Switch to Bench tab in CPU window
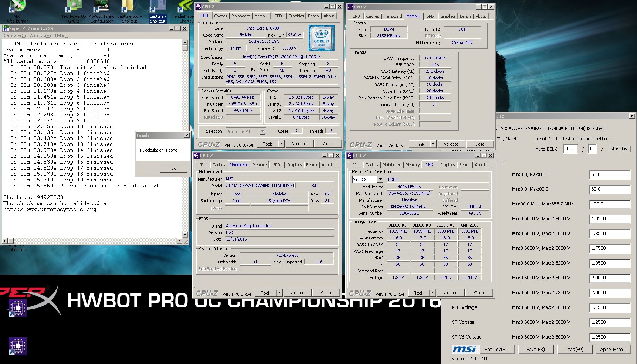Screen dimensions: 637x364 coord(313,16)
